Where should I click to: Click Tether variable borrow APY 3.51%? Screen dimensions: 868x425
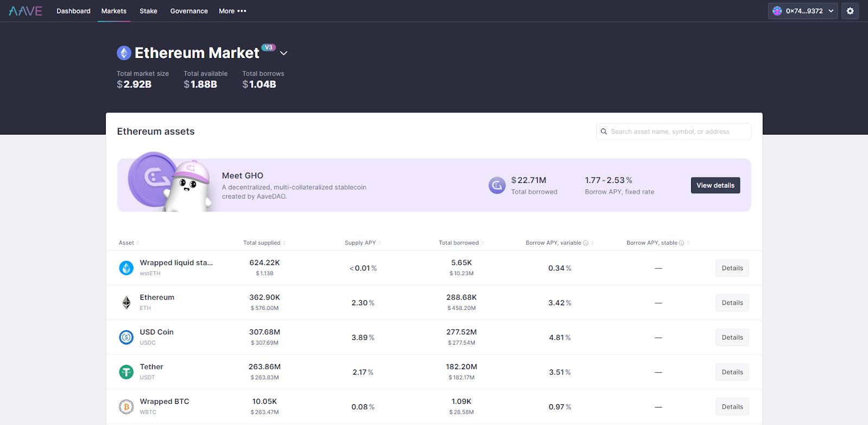[560, 372]
